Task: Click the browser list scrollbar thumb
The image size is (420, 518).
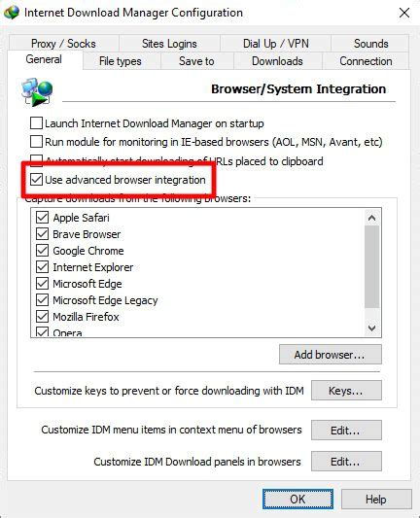Action: pyautogui.click(x=371, y=267)
